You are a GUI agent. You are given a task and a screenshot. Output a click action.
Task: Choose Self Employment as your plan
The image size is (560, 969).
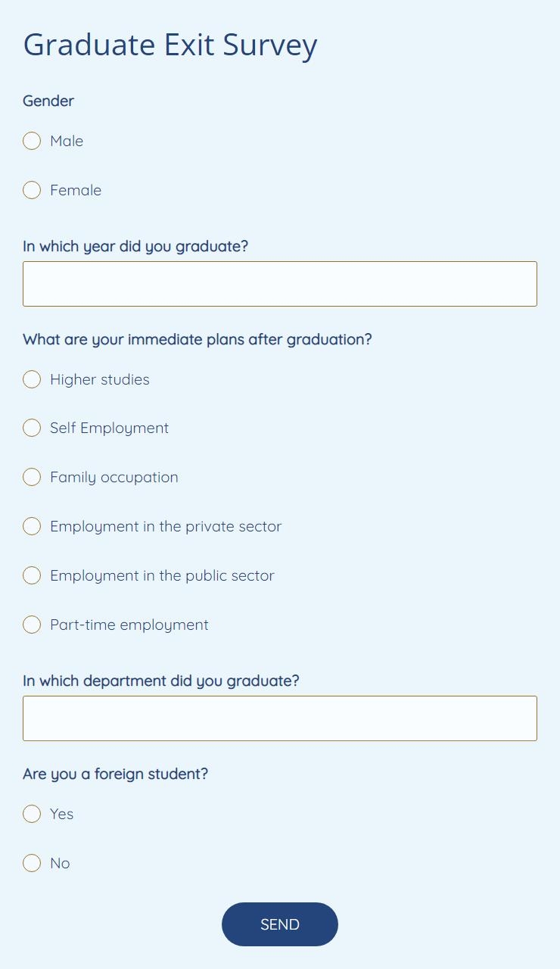point(32,428)
